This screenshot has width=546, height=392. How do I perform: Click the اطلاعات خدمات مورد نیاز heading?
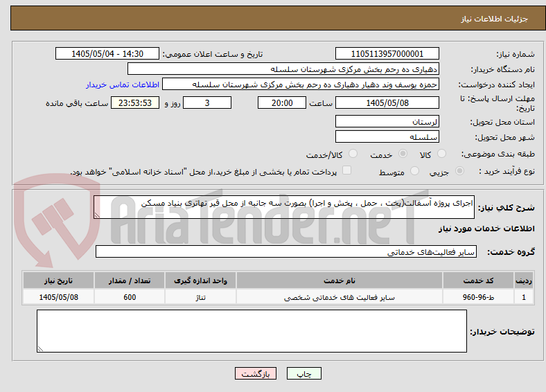point(486,229)
